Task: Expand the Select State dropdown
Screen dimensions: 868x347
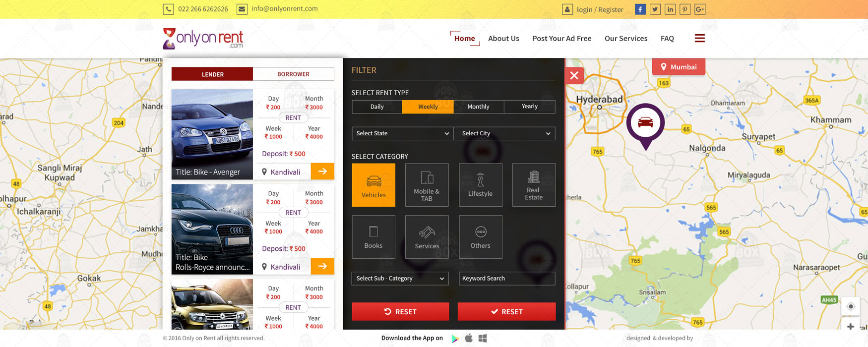Action: pyautogui.click(x=402, y=133)
